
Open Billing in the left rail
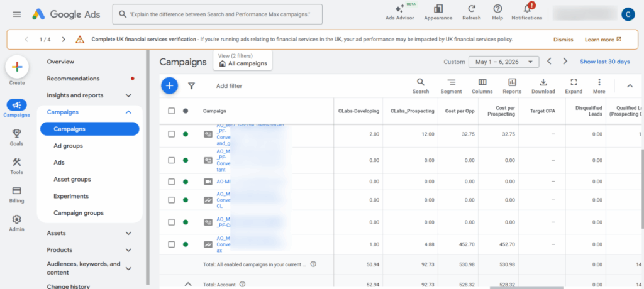tap(16, 195)
